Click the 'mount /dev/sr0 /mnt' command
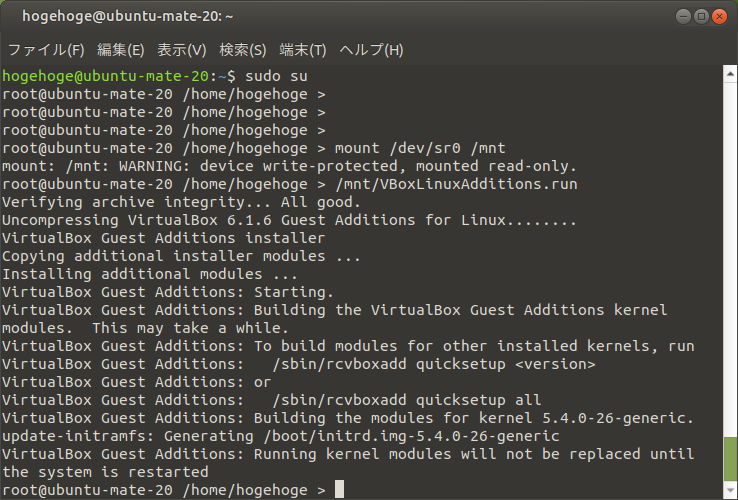 coord(420,148)
